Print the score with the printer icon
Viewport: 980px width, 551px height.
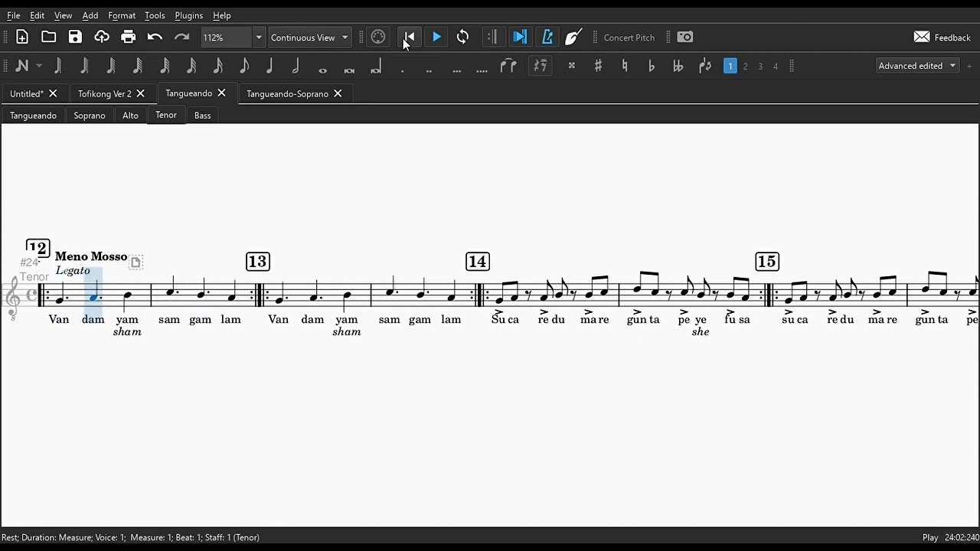(x=128, y=37)
